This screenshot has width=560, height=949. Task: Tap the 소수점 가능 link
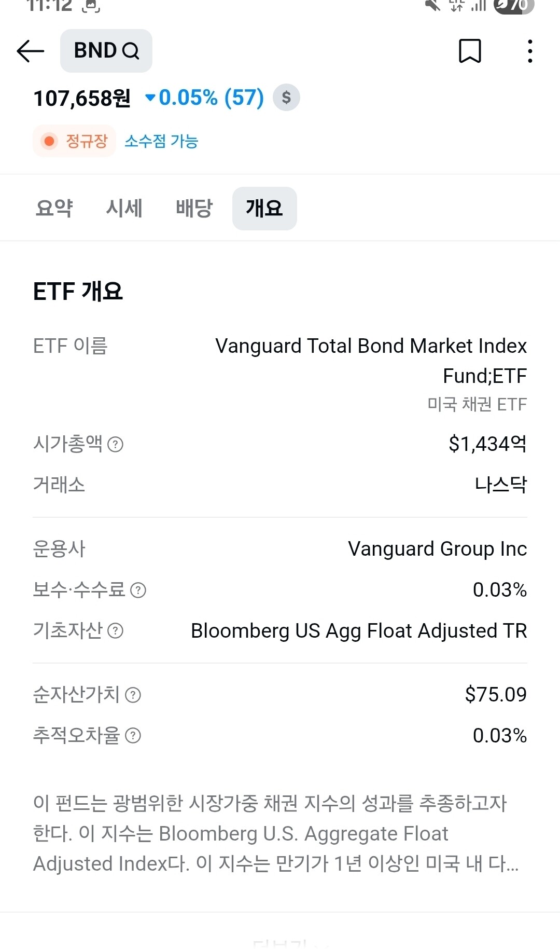161,141
